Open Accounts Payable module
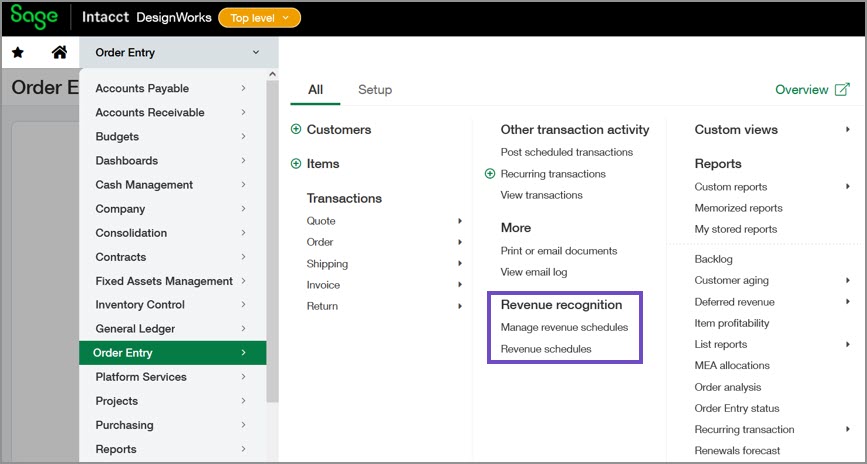 173,88
